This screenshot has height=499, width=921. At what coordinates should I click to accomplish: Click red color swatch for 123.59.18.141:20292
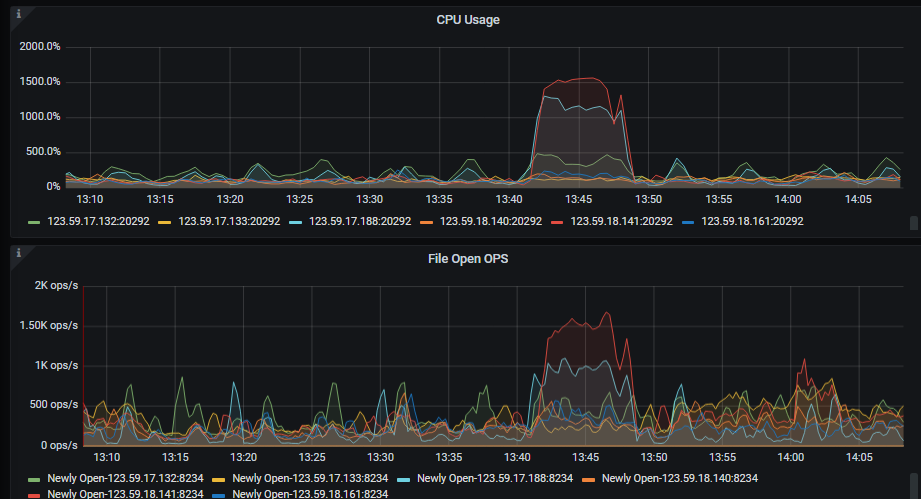[557, 222]
